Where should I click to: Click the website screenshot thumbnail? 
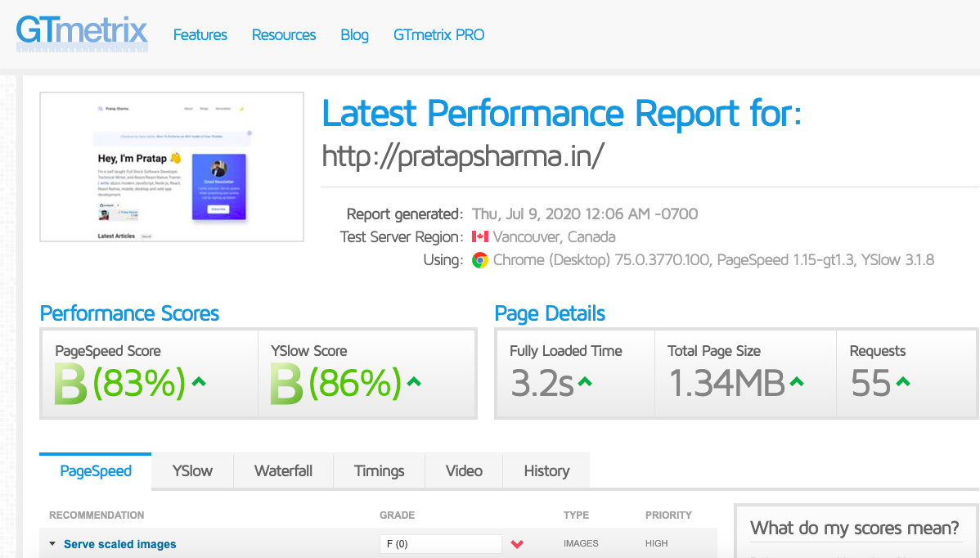(172, 167)
